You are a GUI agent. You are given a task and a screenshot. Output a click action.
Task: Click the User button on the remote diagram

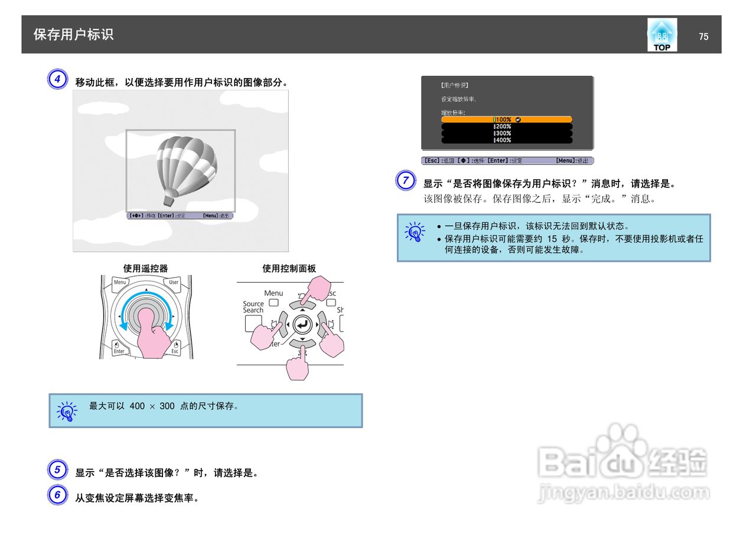point(175,282)
